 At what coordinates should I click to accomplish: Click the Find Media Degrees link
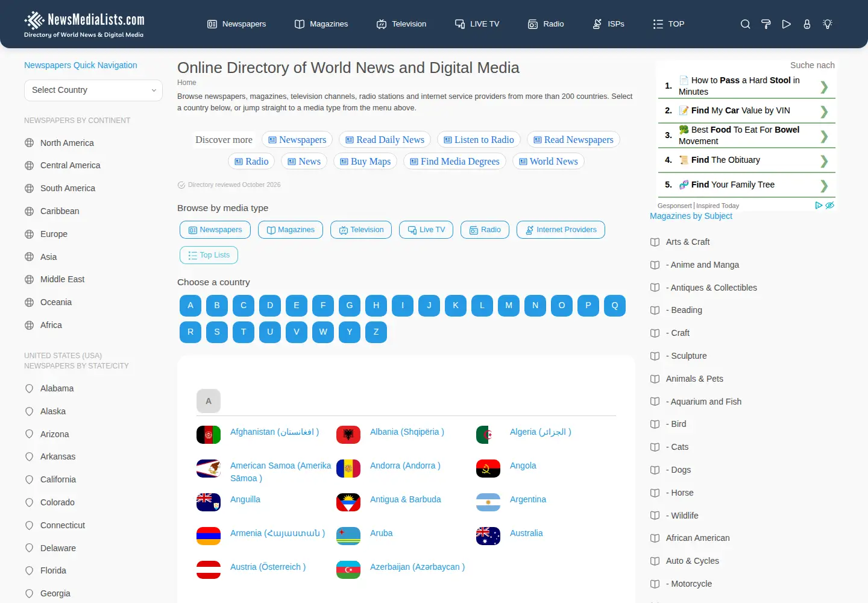pyautogui.click(x=454, y=162)
